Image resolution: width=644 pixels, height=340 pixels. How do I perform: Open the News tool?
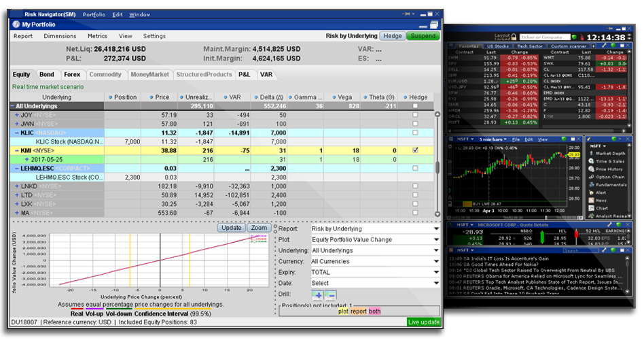pos(597,200)
